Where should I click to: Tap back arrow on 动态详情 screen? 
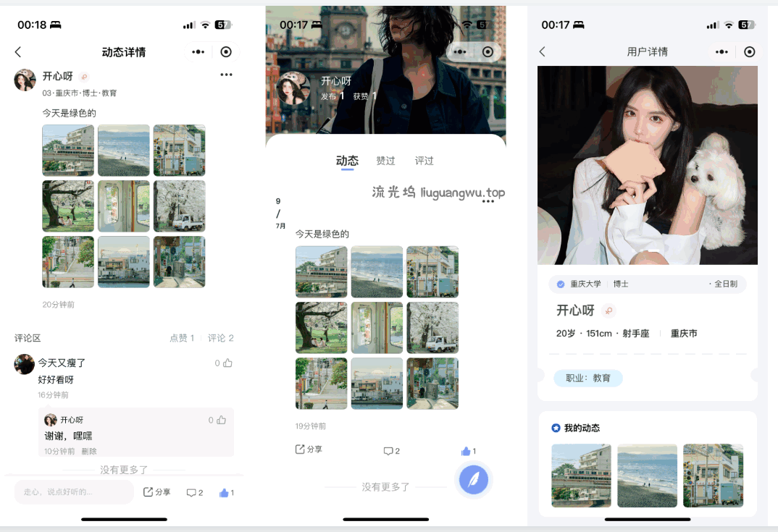tap(18, 52)
